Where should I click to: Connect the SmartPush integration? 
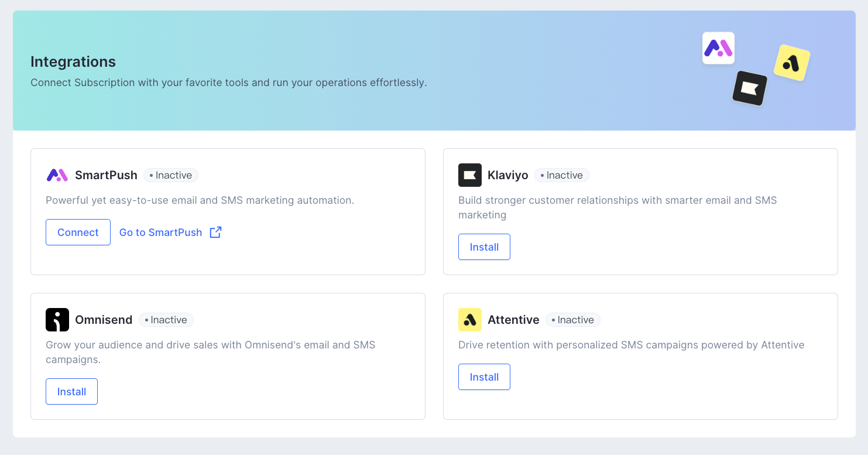click(x=78, y=232)
